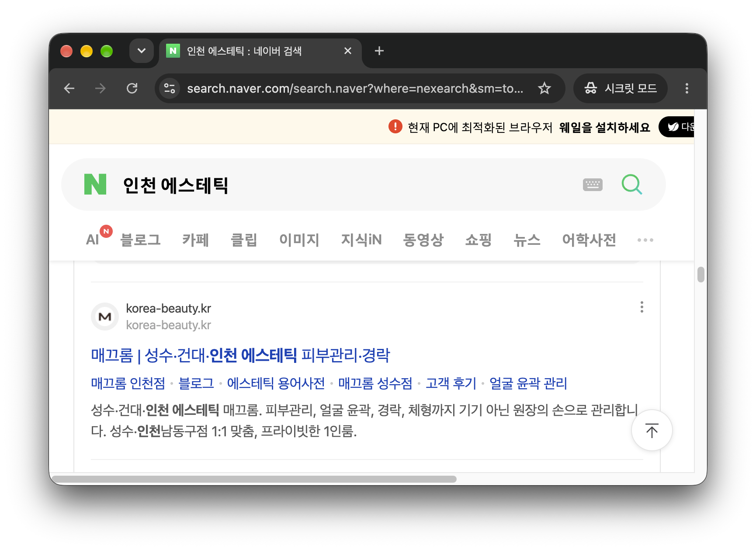Open site information icon in address bar
756x550 pixels.
tap(170, 89)
